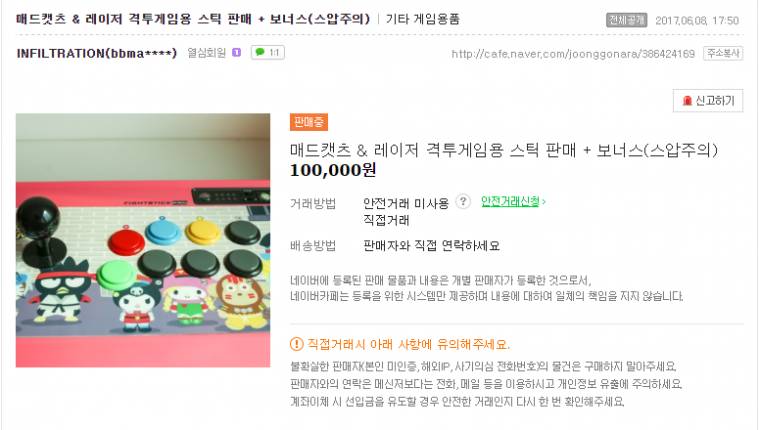View the arcade stick product photo
760x430 pixels.
[143, 240]
